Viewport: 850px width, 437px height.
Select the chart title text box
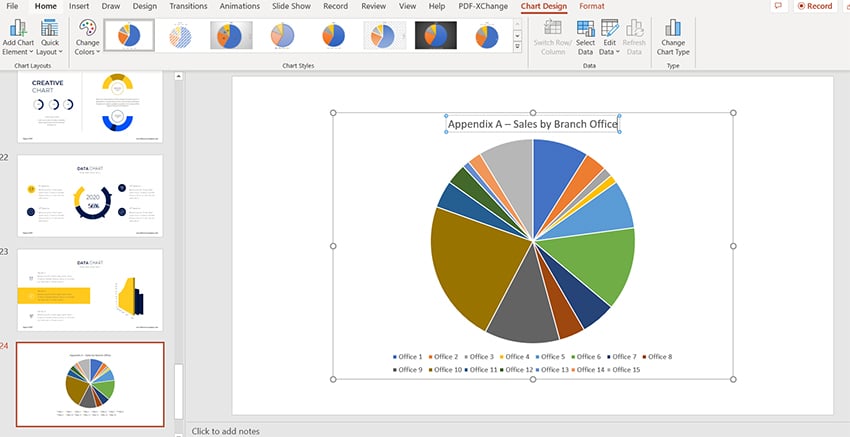(532, 124)
